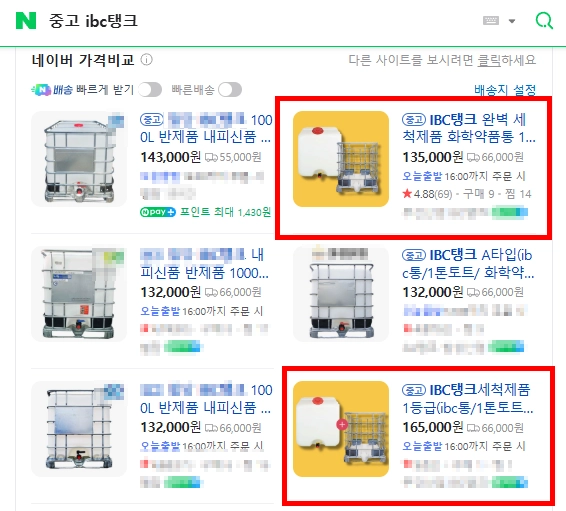Click the search field containing 중고 ibc탱크

click(x=253, y=21)
